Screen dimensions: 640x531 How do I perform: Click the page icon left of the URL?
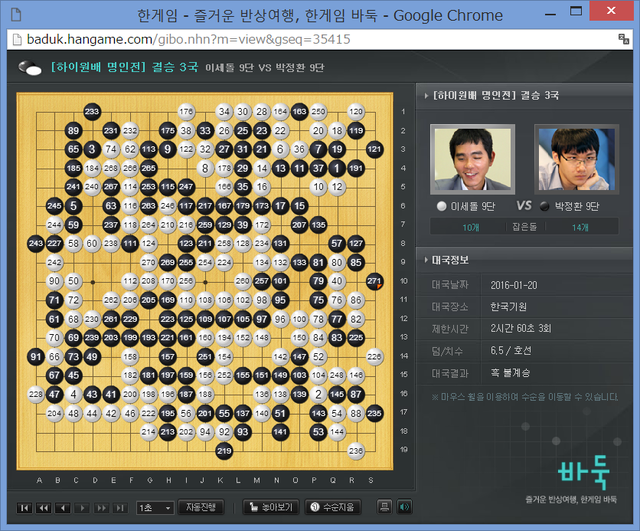(17, 40)
